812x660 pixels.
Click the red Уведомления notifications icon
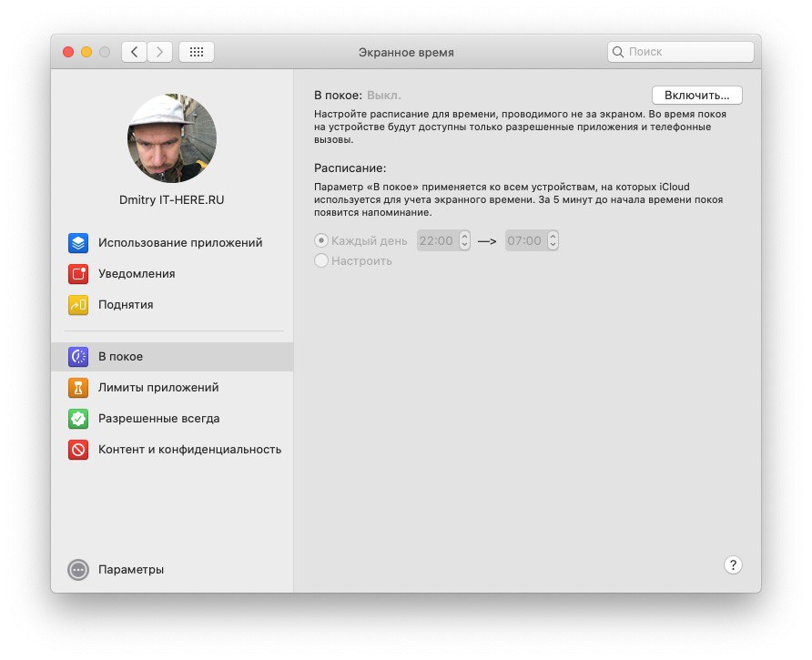tap(78, 274)
